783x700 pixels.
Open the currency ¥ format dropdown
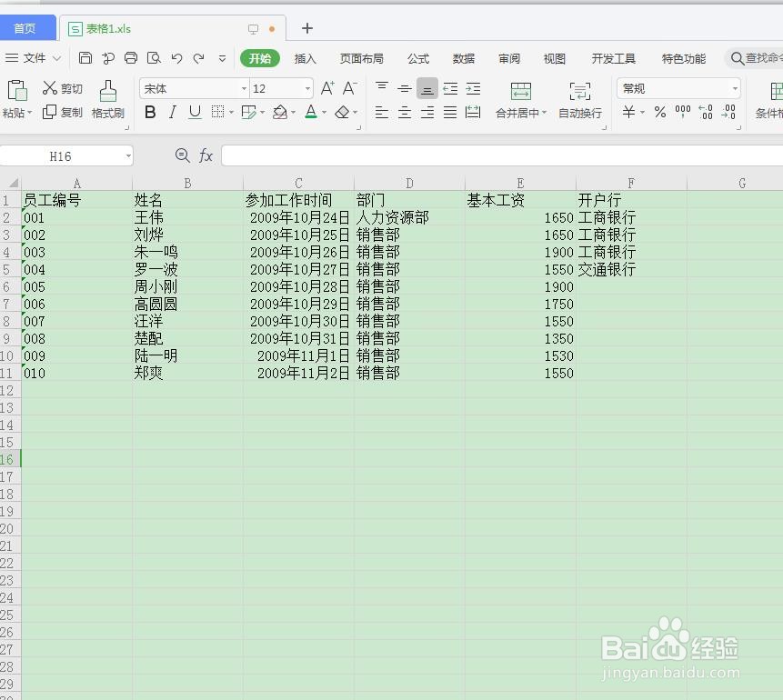(643, 113)
